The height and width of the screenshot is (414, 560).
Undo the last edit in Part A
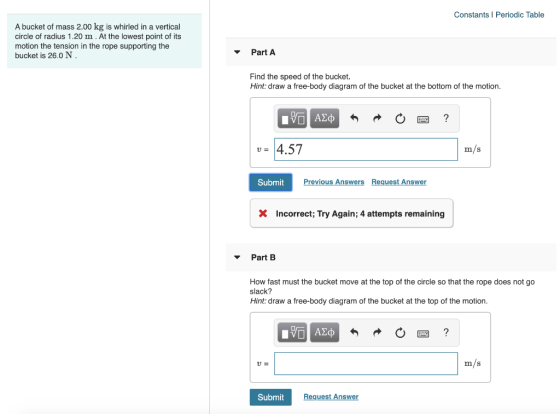pos(354,118)
